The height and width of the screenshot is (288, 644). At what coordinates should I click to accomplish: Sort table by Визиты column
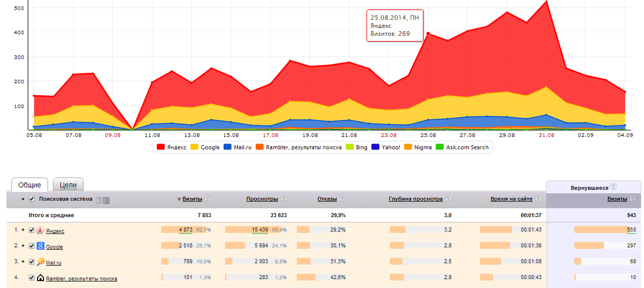pyautogui.click(x=192, y=199)
